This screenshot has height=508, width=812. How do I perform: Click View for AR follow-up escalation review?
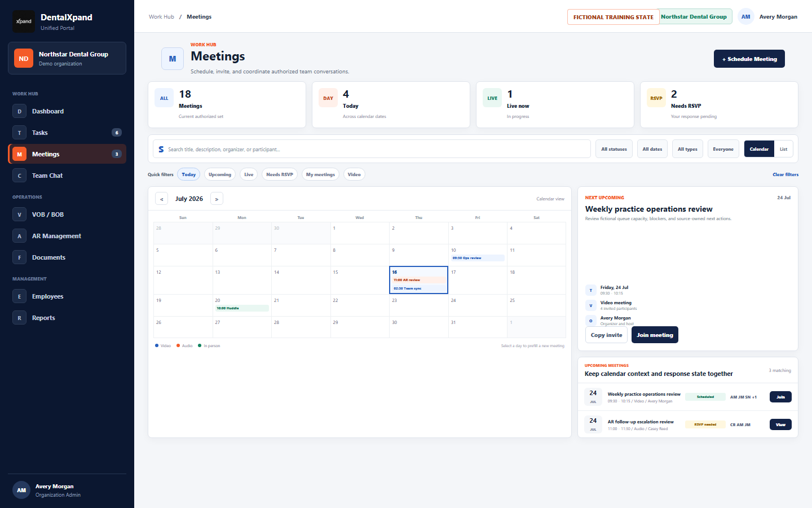pyautogui.click(x=780, y=424)
